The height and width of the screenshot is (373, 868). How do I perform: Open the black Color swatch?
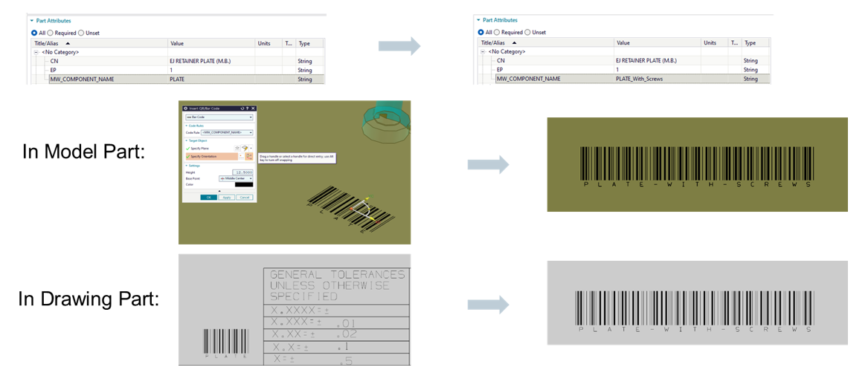pyautogui.click(x=244, y=185)
